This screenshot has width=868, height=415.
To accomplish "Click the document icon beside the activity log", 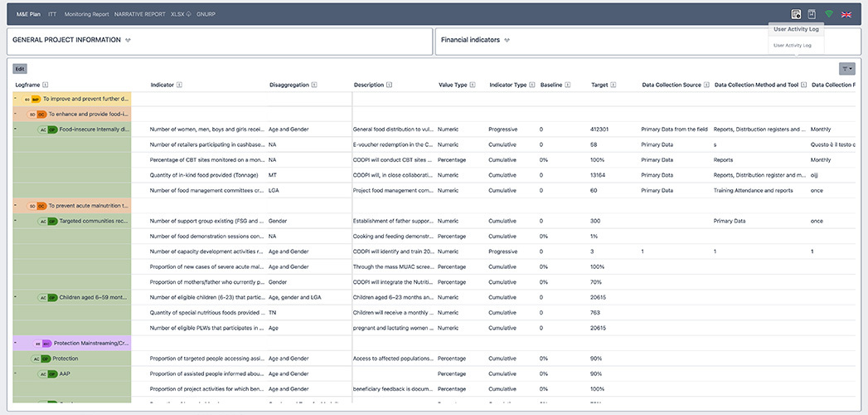I will click(812, 14).
